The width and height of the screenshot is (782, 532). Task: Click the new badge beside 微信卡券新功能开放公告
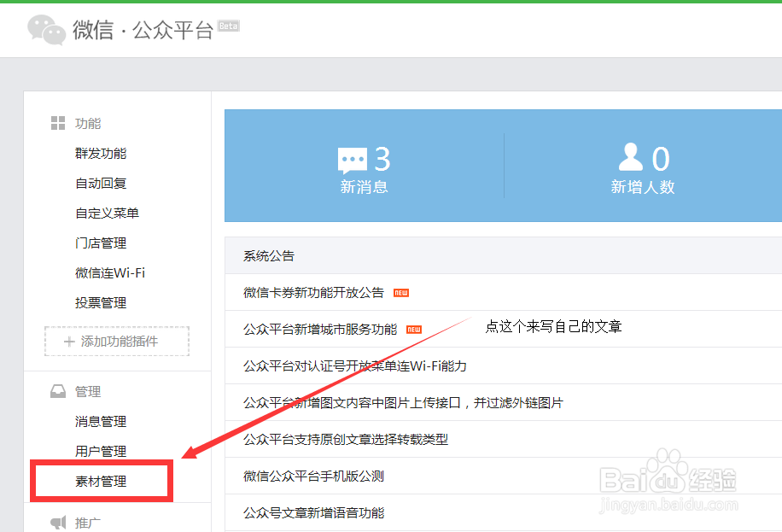[401, 293]
